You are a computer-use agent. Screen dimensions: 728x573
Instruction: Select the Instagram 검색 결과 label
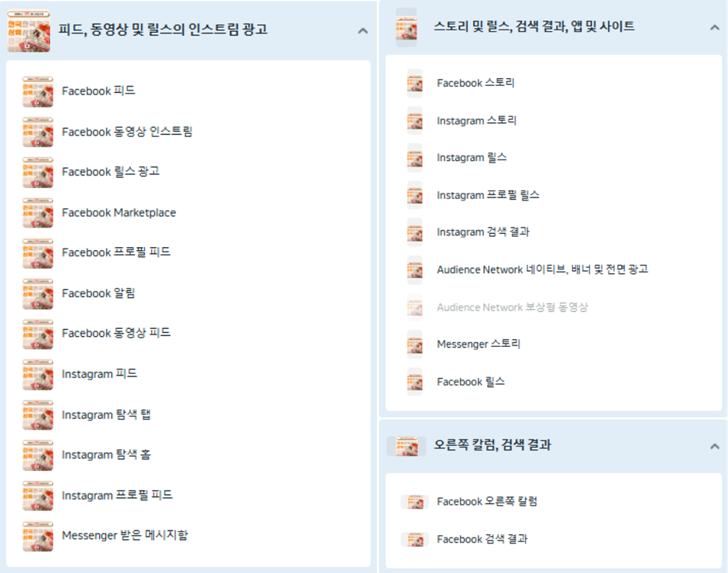483,232
